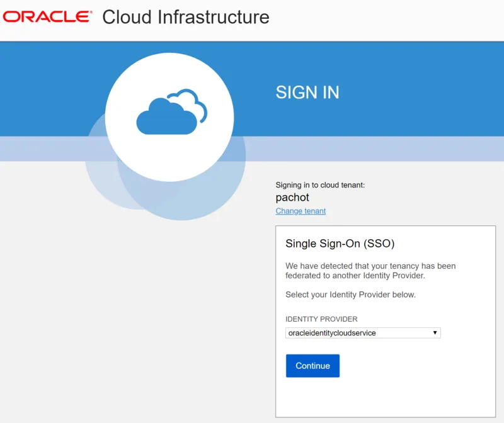Click the 'Select your Identity Provider below.' text

(x=350, y=295)
